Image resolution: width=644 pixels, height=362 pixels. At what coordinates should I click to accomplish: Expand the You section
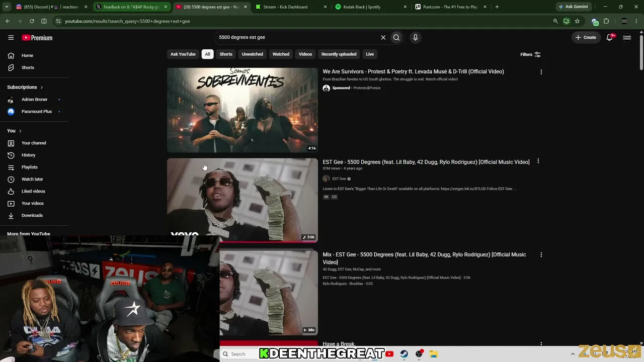14,131
